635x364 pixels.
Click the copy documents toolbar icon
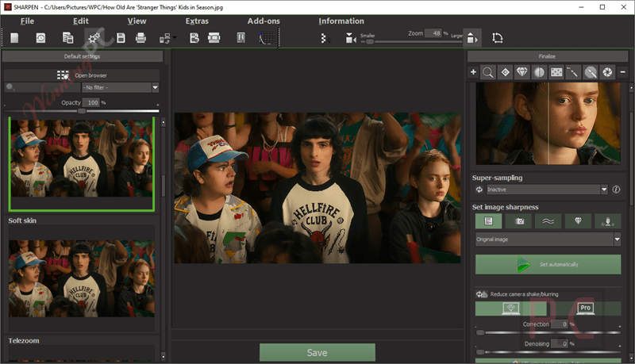click(x=67, y=38)
